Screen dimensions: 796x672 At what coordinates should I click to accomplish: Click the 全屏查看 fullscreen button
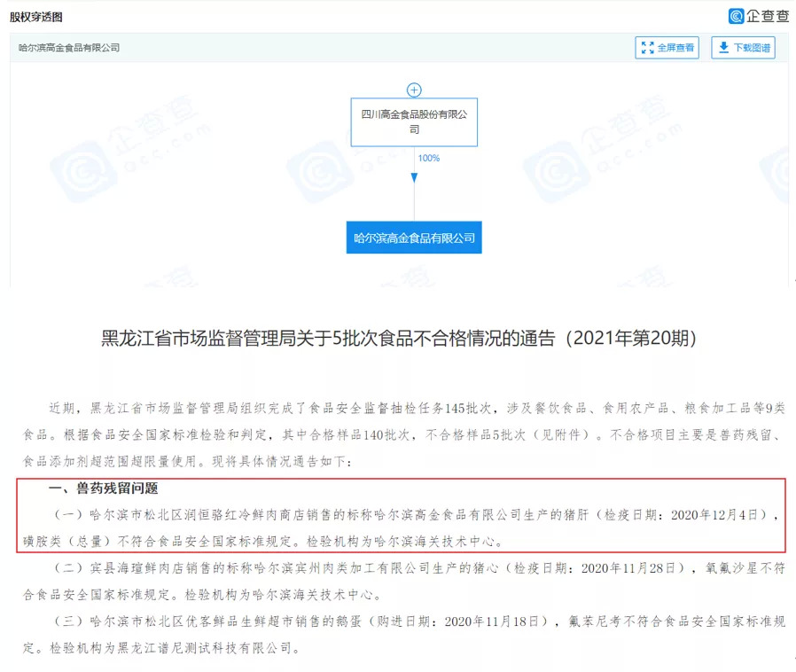click(x=667, y=48)
